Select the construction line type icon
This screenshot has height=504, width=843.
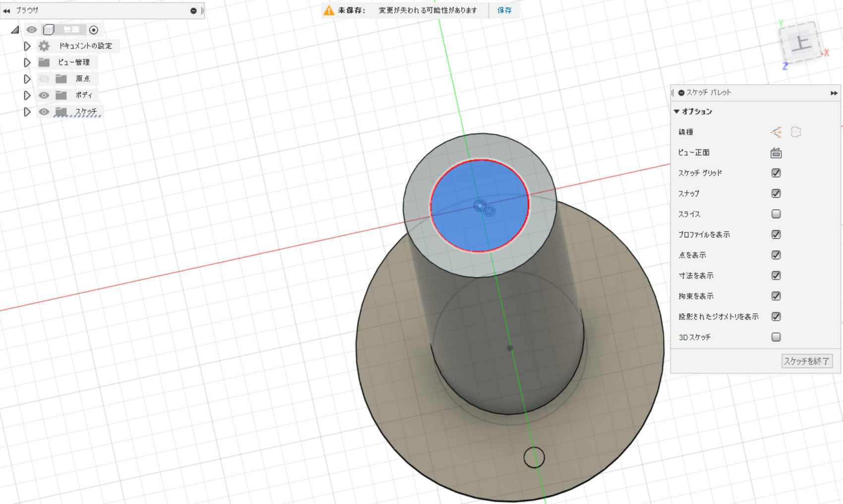[776, 132]
